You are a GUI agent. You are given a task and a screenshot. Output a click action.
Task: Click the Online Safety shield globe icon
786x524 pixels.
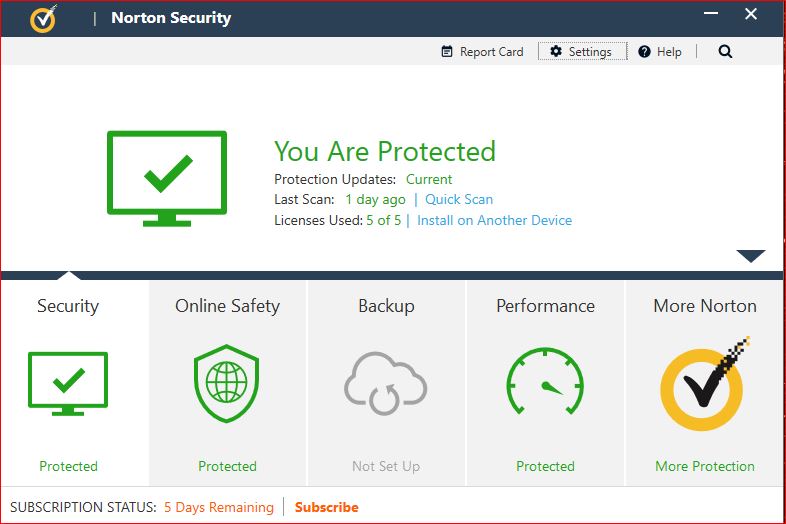click(x=227, y=383)
